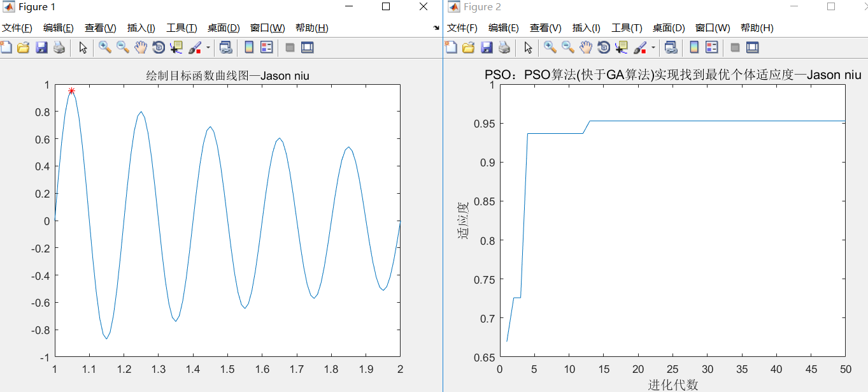Open 查看(V) menu in Figure 2
This screenshot has width=868, height=392.
(546, 28)
